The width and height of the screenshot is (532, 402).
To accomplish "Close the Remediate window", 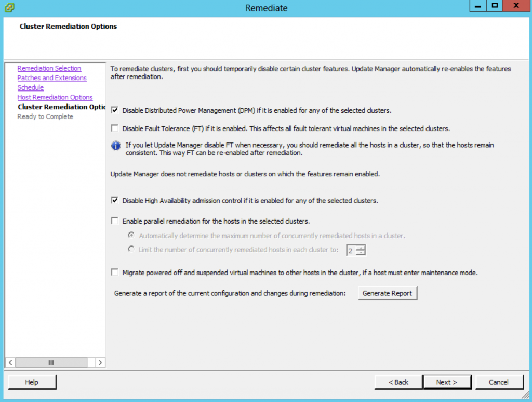I will 517,6.
